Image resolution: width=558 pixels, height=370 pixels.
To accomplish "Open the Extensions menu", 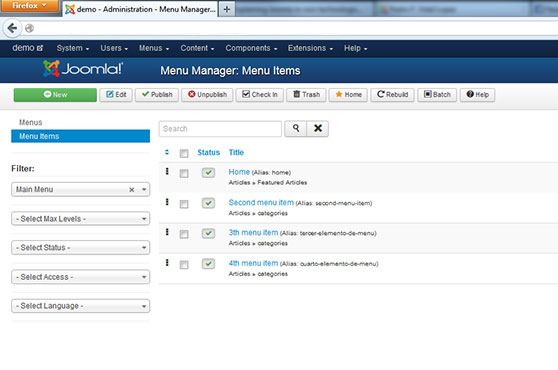I will (310, 48).
